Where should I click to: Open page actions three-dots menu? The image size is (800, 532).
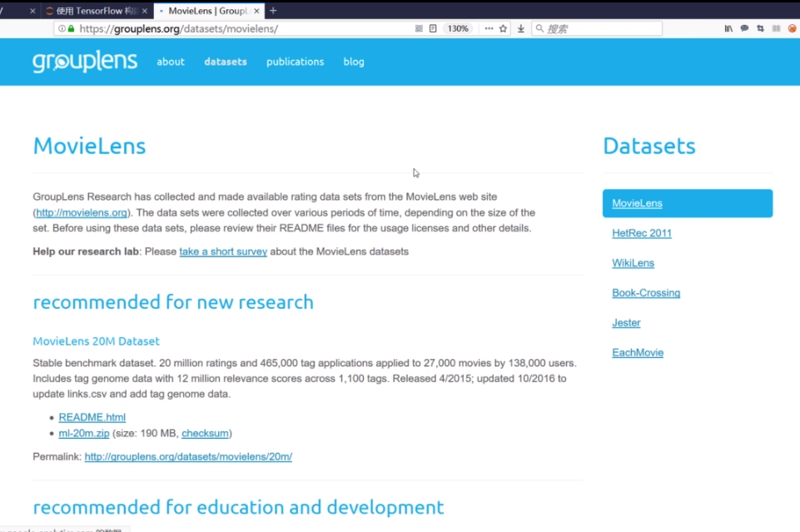point(489,28)
